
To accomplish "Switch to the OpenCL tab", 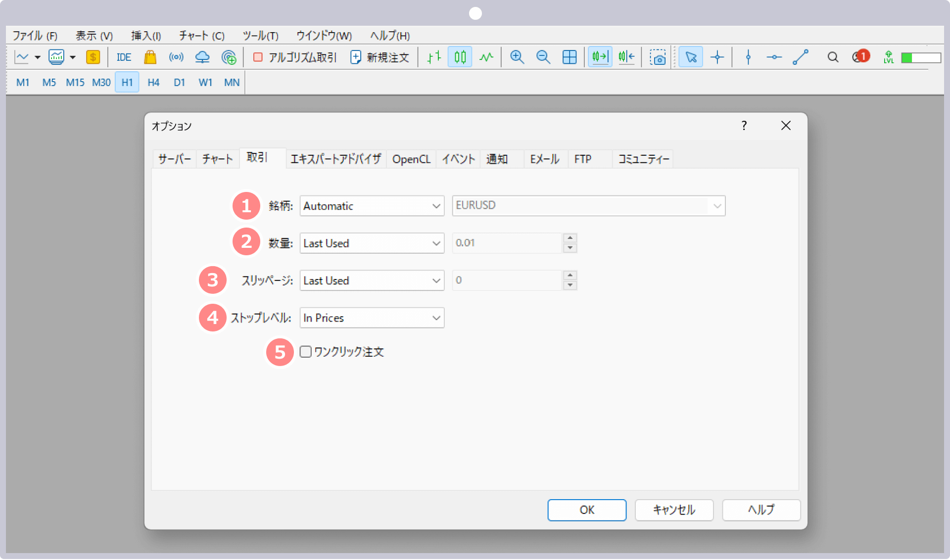I will (x=411, y=159).
